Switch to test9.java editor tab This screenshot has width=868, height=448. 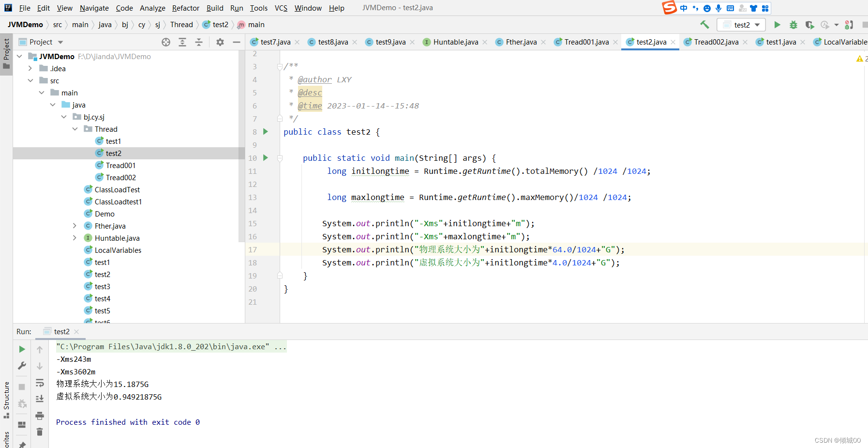click(x=390, y=42)
